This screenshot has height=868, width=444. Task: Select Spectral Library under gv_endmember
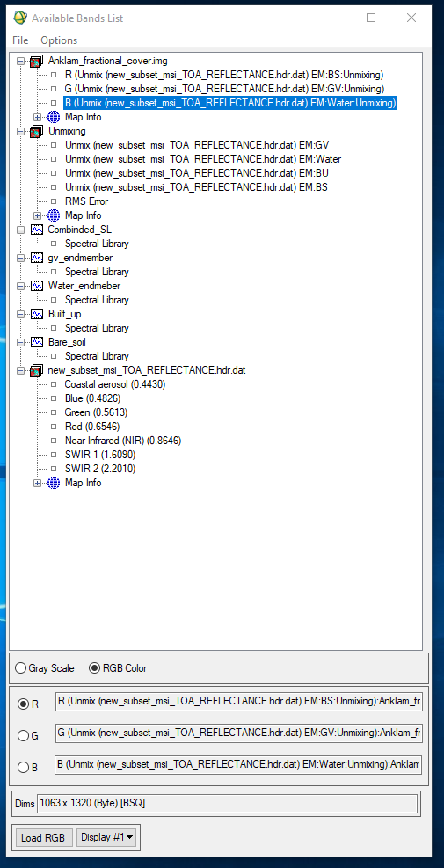[x=97, y=272]
